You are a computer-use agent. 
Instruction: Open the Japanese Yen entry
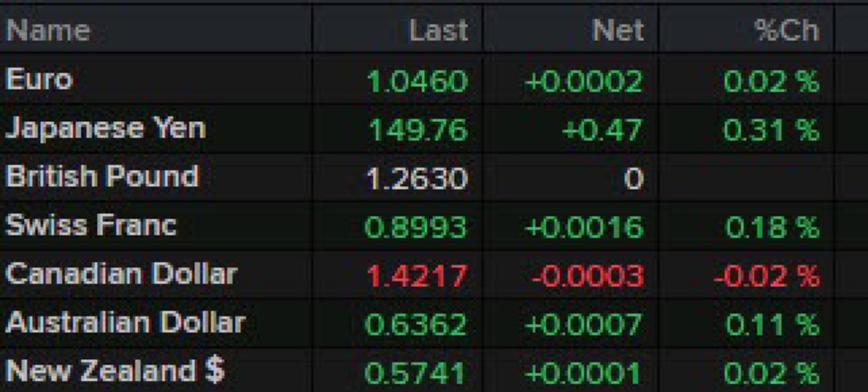pyautogui.click(x=105, y=128)
